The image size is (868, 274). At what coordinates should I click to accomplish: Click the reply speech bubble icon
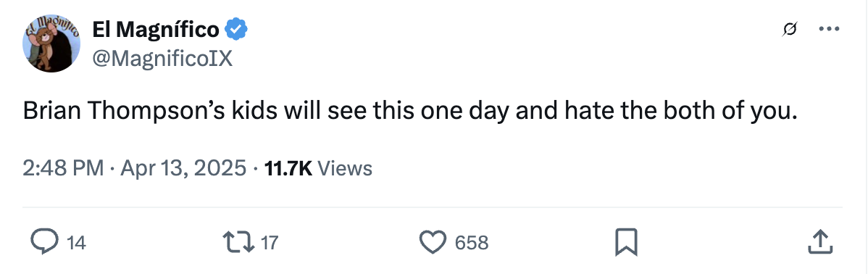[x=45, y=242]
